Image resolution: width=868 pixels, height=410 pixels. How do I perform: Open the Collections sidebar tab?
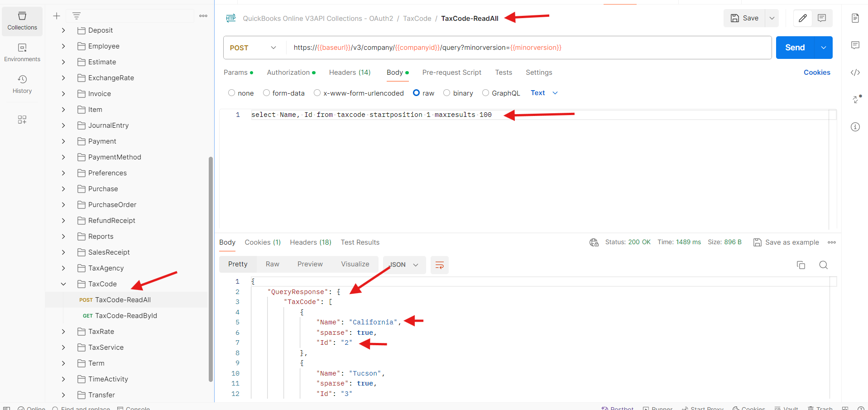pos(22,21)
